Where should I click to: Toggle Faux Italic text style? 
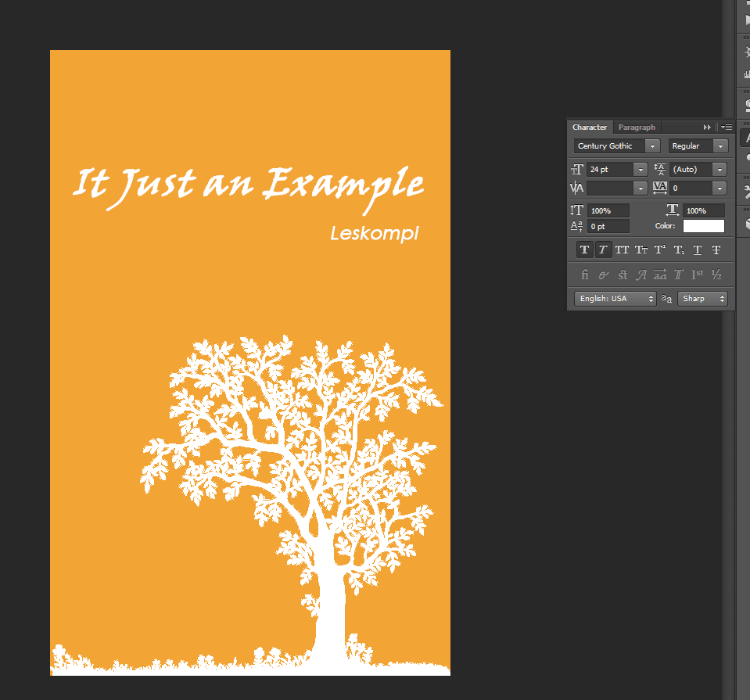603,250
